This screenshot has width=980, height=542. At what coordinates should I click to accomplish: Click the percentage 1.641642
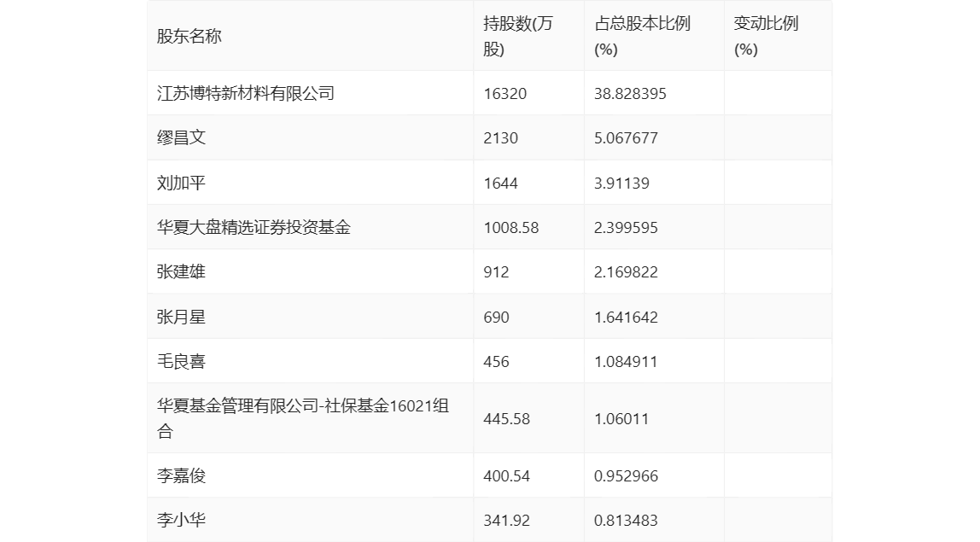coord(626,317)
